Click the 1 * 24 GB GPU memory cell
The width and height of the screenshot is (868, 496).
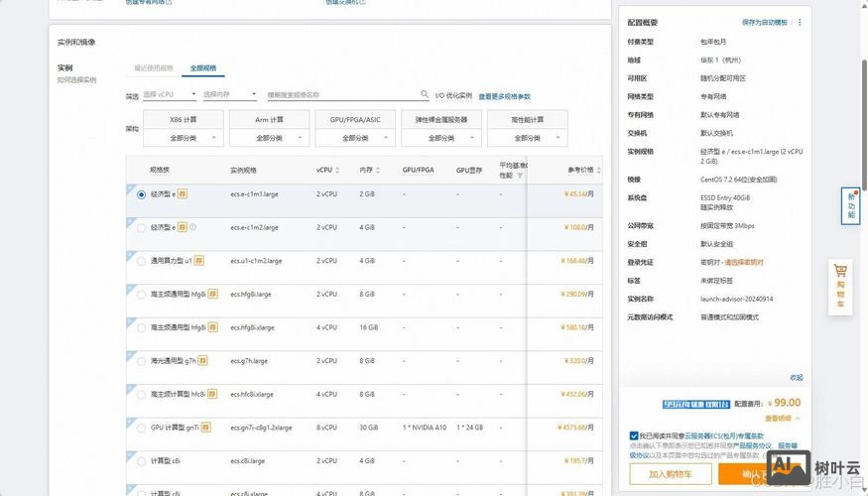[470, 428]
